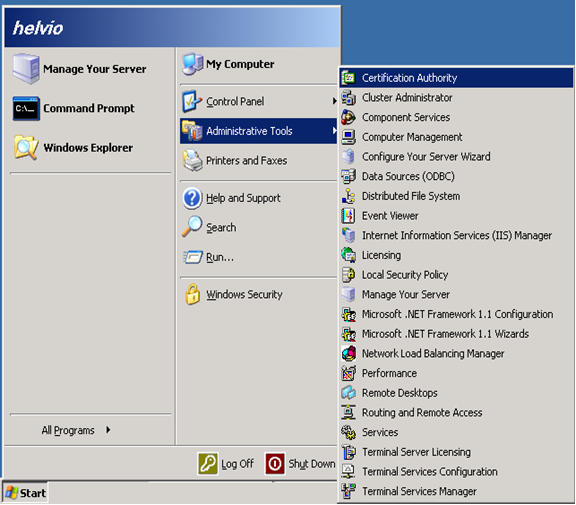
Task: Click the Search menu label
Action: click(221, 227)
